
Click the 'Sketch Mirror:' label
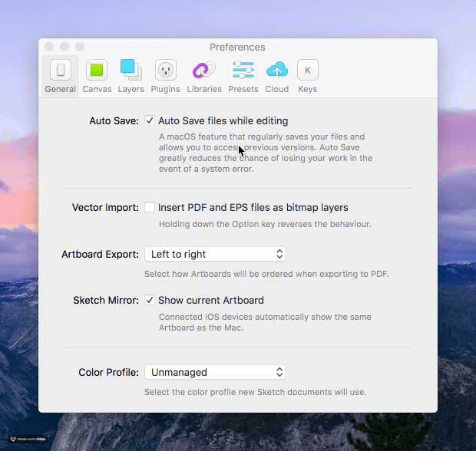pos(106,300)
